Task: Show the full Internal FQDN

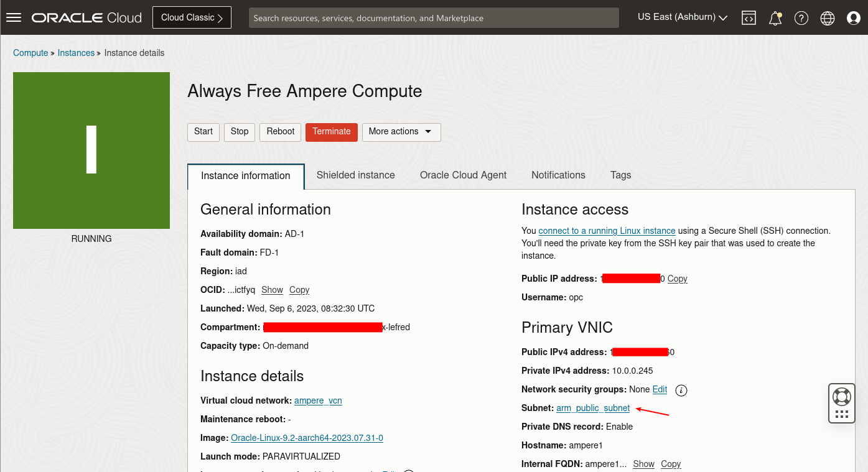Action: coord(643,464)
